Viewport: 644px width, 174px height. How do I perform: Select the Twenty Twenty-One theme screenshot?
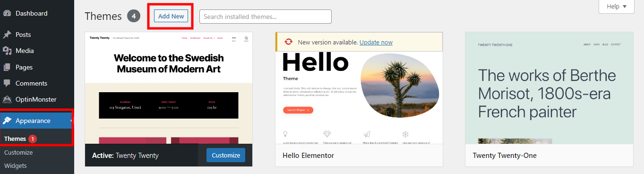click(x=549, y=88)
